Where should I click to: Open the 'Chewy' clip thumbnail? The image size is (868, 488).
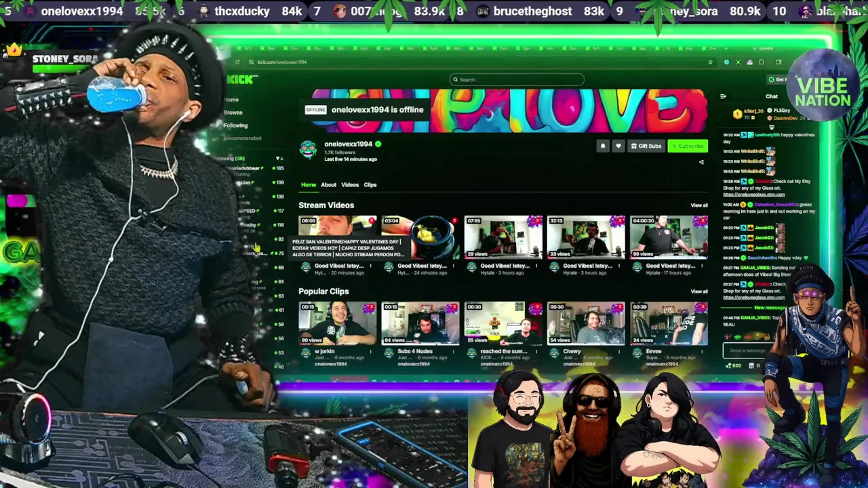(x=586, y=323)
